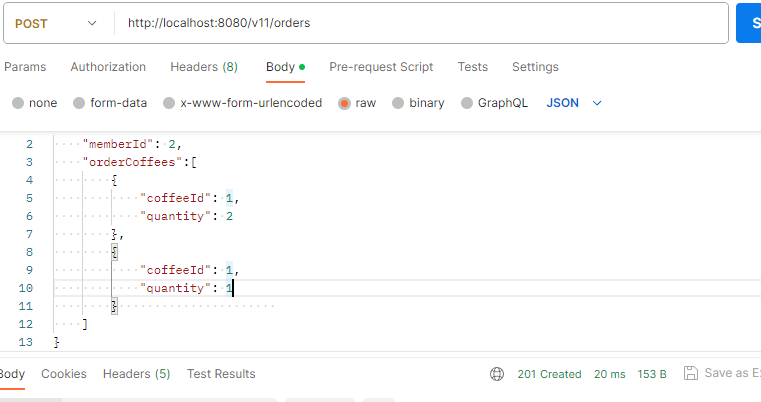The height and width of the screenshot is (402, 761).
Task: Open the Headers (8) request tab
Action: [x=204, y=67]
